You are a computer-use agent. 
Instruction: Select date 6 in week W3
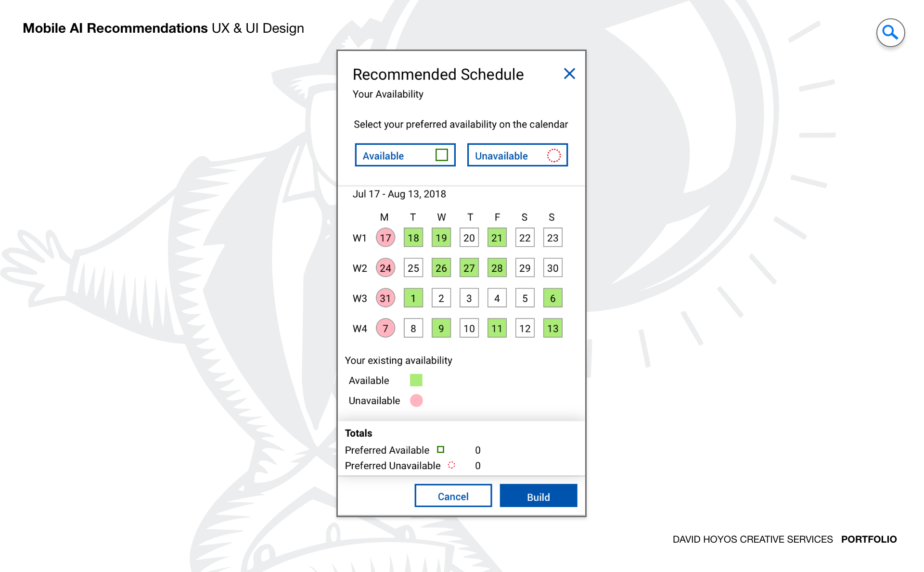tap(553, 298)
